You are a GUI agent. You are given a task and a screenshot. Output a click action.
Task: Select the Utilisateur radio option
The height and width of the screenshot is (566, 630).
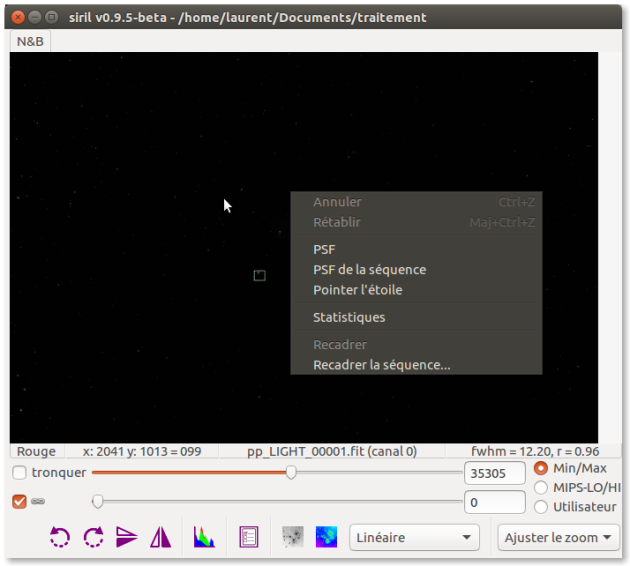[x=541, y=506]
